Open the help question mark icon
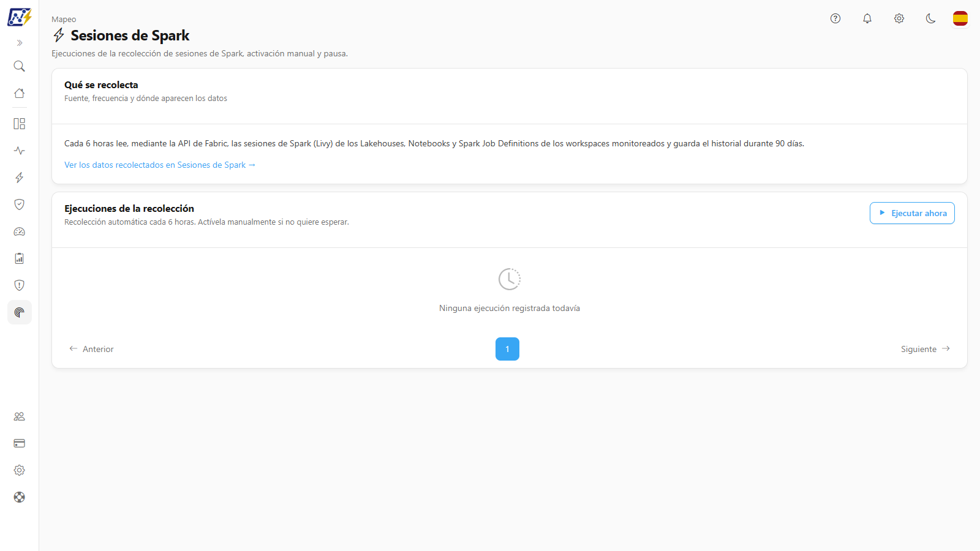Image resolution: width=980 pixels, height=551 pixels. pyautogui.click(x=835, y=18)
